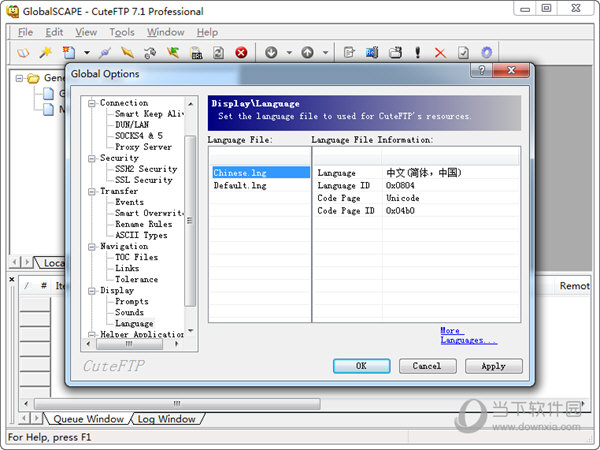
Task: Select Prompts under Display
Action: [x=132, y=302]
